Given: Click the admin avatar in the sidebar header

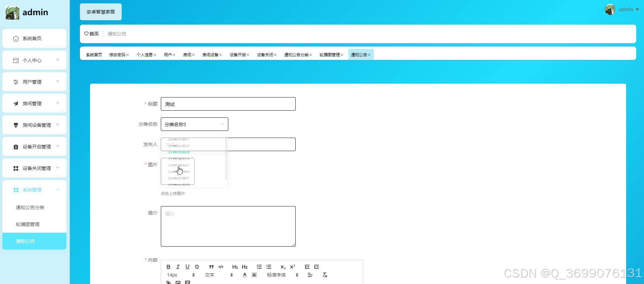Looking at the screenshot, I should [12, 12].
